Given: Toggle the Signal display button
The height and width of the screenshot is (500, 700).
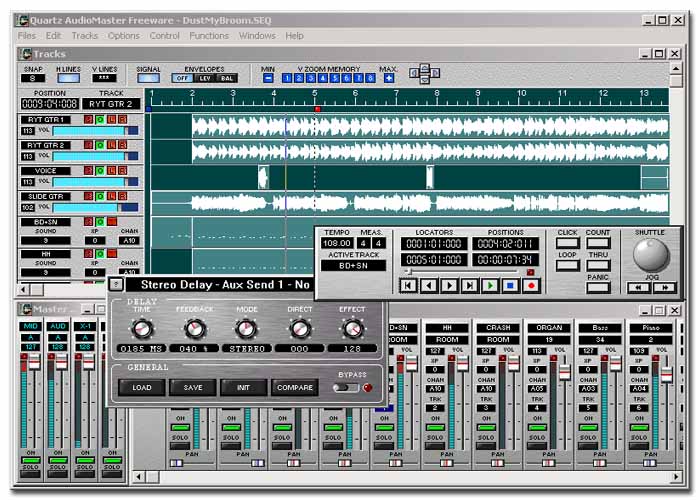Looking at the screenshot, I should click(x=148, y=79).
